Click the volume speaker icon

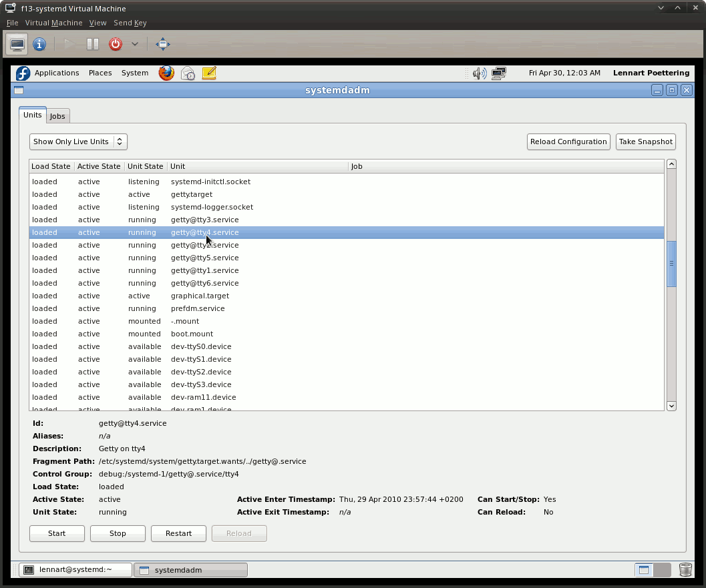[479, 73]
